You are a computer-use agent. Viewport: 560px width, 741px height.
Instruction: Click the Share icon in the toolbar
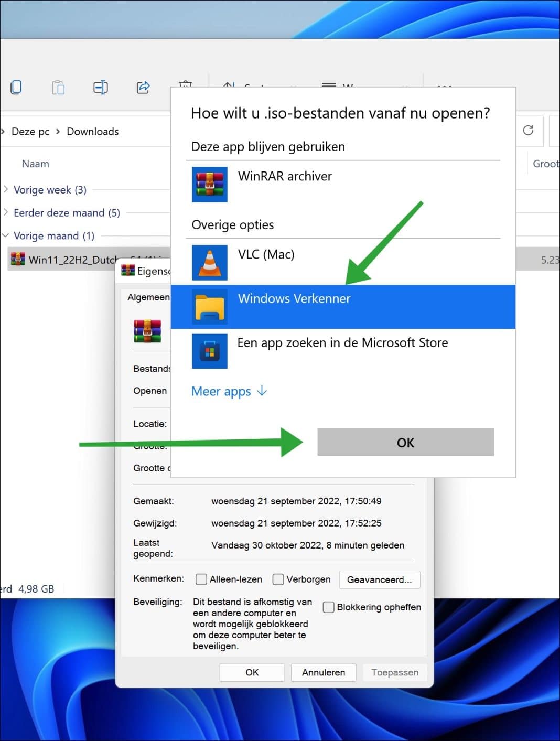pyautogui.click(x=143, y=87)
